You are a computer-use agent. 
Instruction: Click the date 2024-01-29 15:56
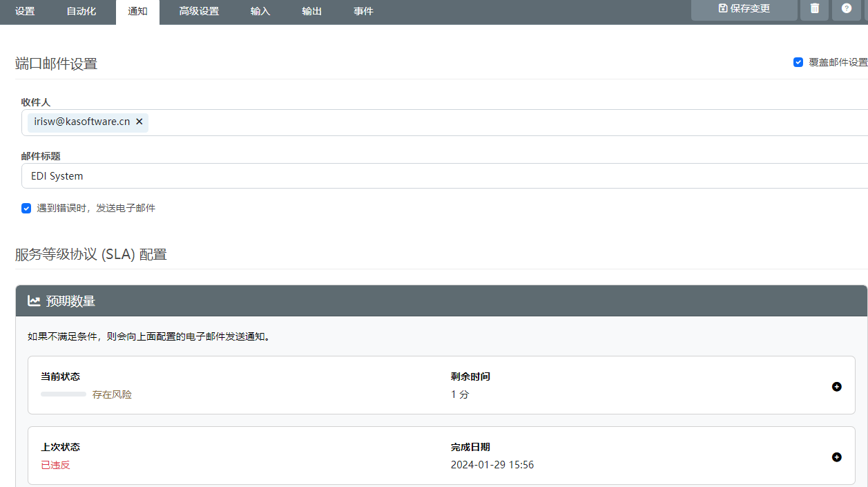[x=492, y=466]
